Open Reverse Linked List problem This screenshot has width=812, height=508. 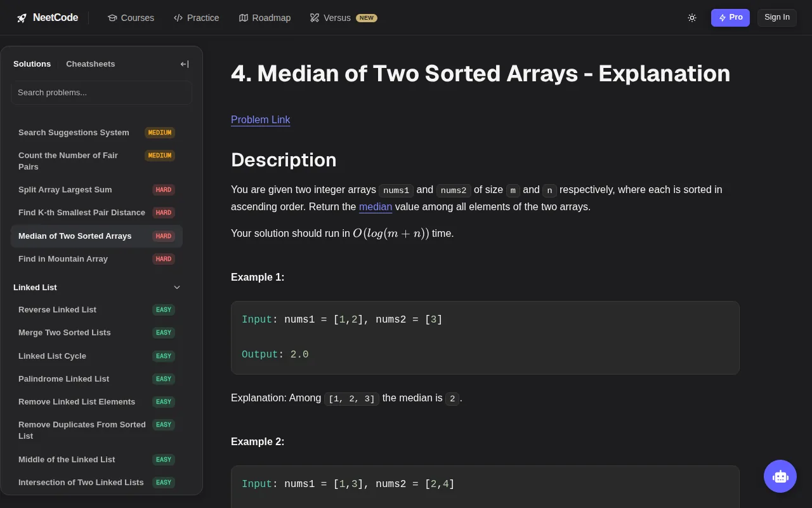(x=96, y=310)
